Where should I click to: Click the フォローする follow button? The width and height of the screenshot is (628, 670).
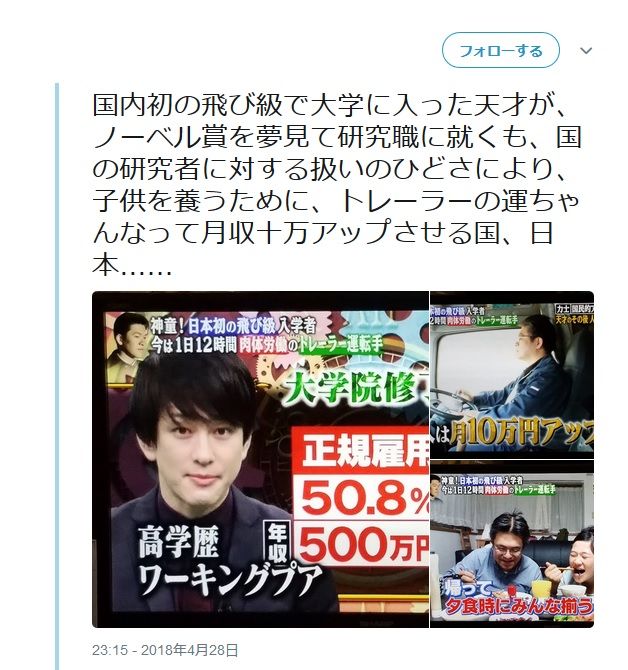point(500,50)
